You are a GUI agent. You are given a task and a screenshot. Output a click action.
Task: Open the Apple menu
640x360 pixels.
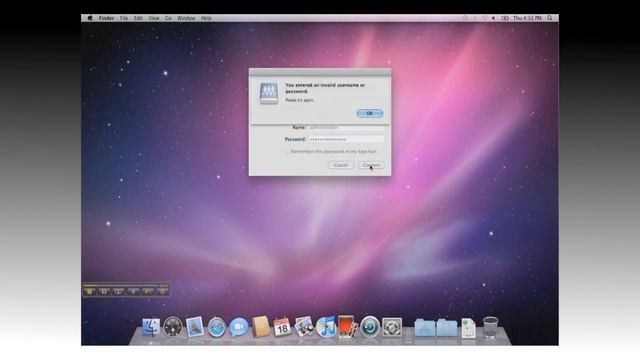pos(90,18)
